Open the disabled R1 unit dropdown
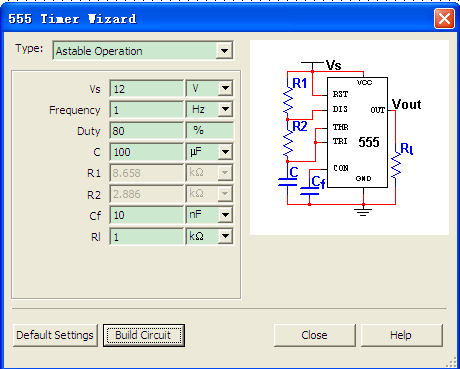 pyautogui.click(x=225, y=173)
